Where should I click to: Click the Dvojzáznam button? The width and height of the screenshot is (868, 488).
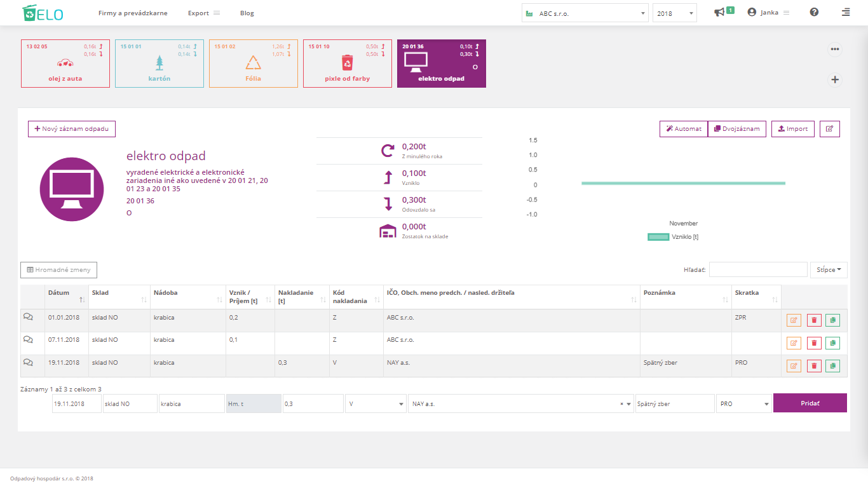click(x=737, y=129)
